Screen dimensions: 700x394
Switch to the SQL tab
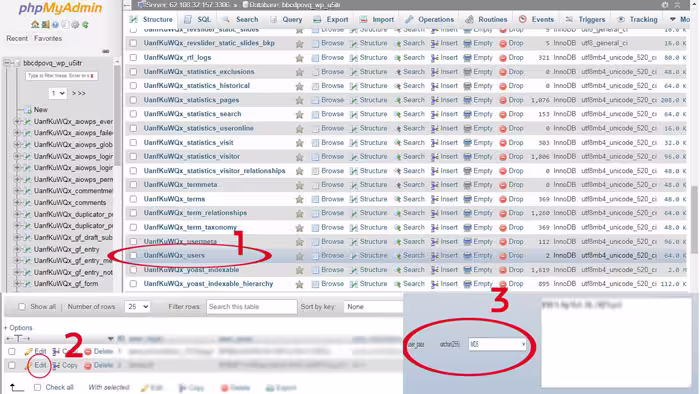198,20
